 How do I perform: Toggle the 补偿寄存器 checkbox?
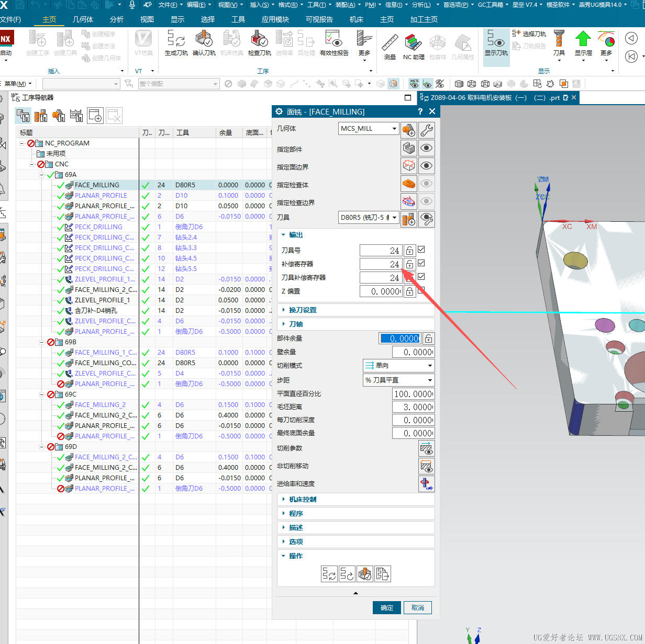pos(421,263)
